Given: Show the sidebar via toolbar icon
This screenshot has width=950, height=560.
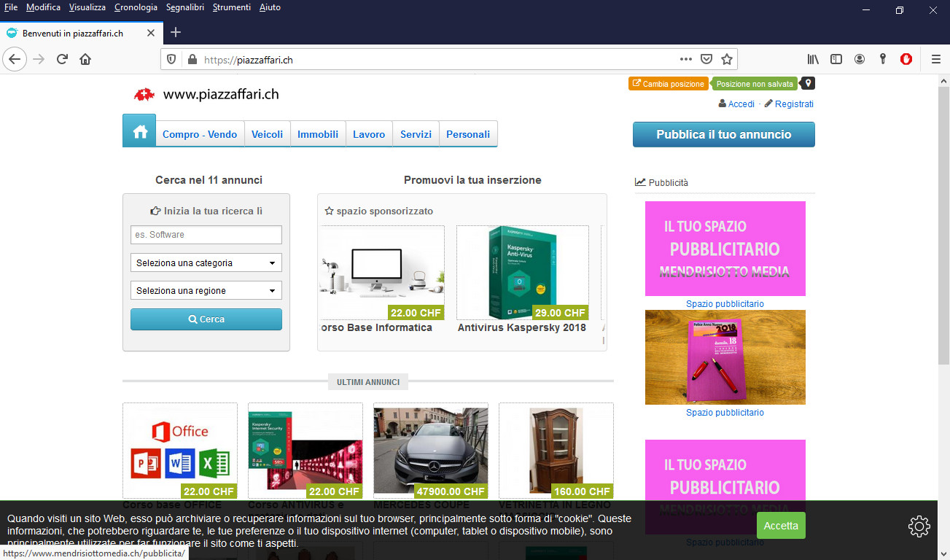Looking at the screenshot, I should pos(836,60).
